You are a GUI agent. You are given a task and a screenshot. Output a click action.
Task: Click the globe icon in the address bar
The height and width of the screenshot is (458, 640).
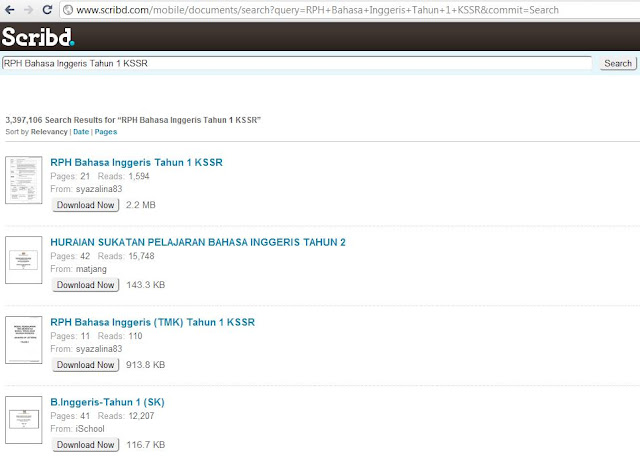[68, 10]
